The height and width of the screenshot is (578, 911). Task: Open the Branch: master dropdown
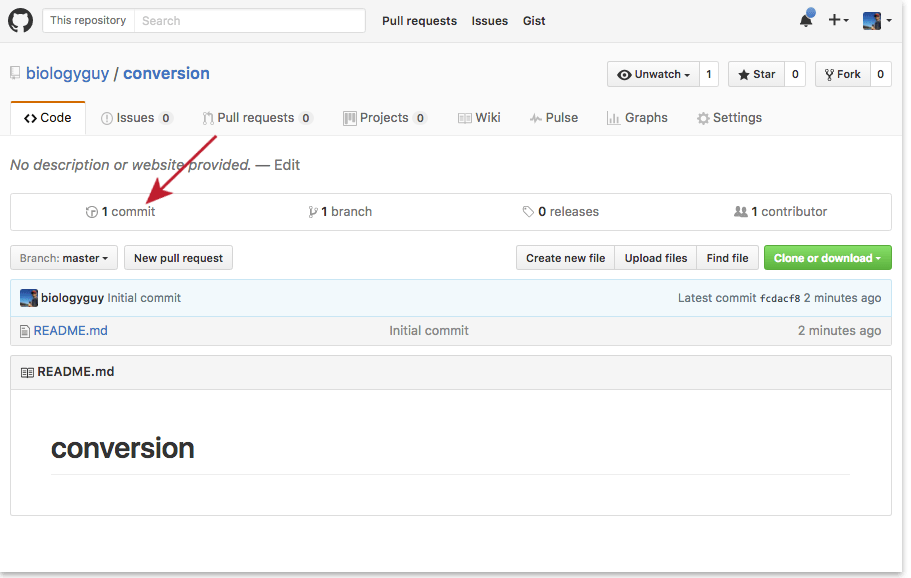63,257
